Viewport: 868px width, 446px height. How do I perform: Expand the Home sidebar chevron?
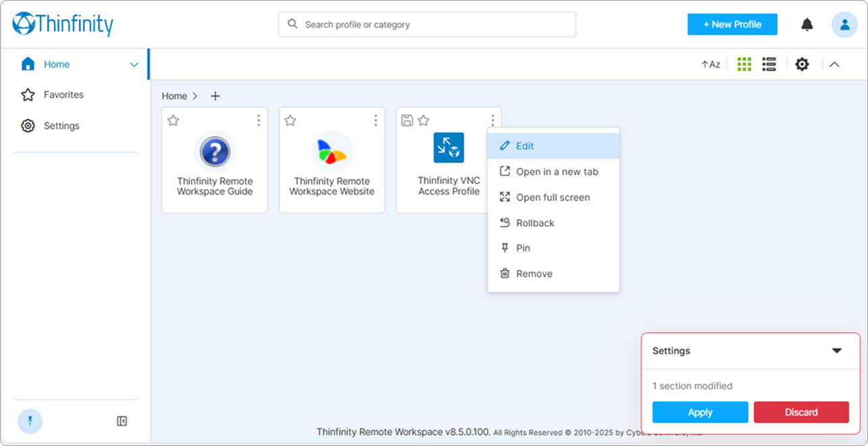pyautogui.click(x=134, y=65)
